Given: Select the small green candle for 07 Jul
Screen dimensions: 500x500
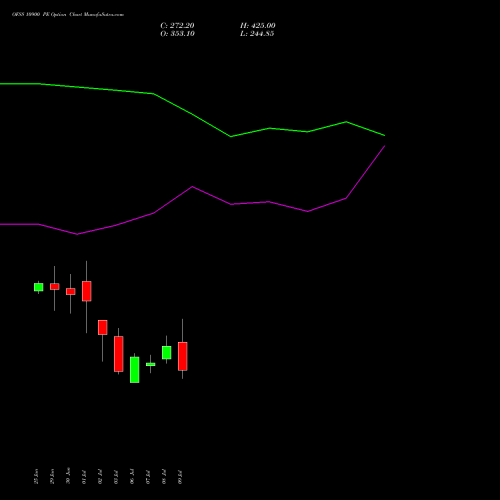Looking at the screenshot, I should (151, 364).
